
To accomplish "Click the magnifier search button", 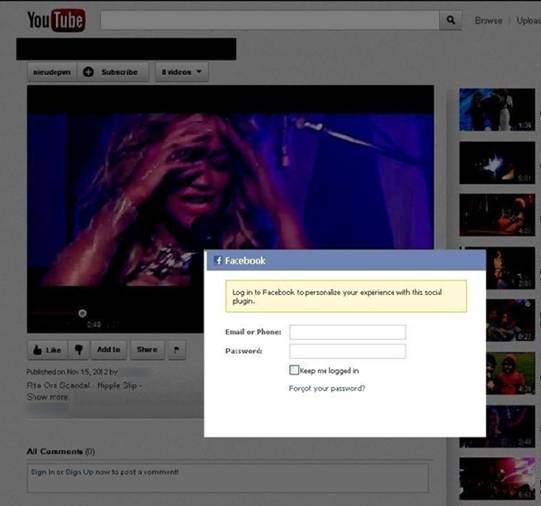I will [x=450, y=20].
